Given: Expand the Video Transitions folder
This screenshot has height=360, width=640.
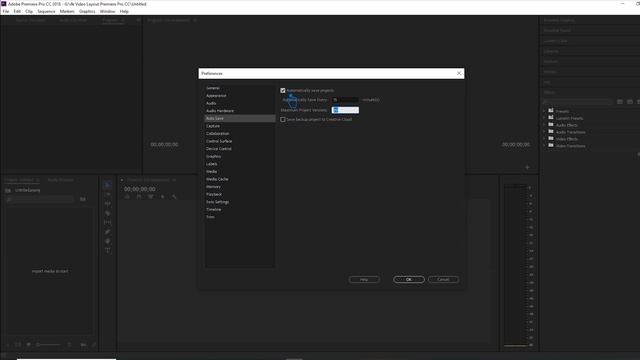Looking at the screenshot, I should coord(544,146).
